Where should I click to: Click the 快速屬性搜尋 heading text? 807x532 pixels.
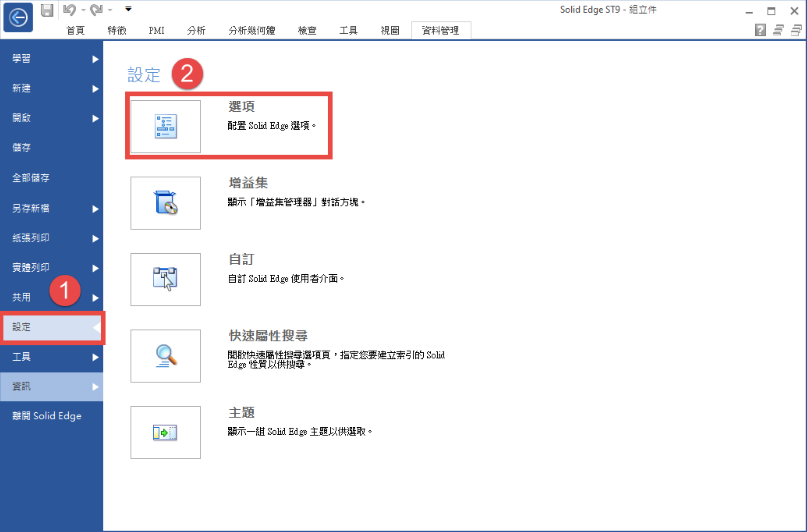[268, 336]
